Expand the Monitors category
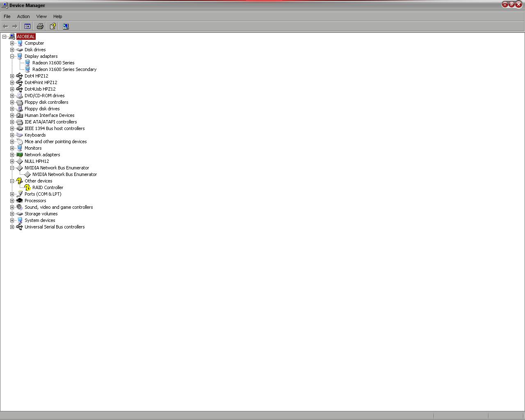 coord(12,148)
